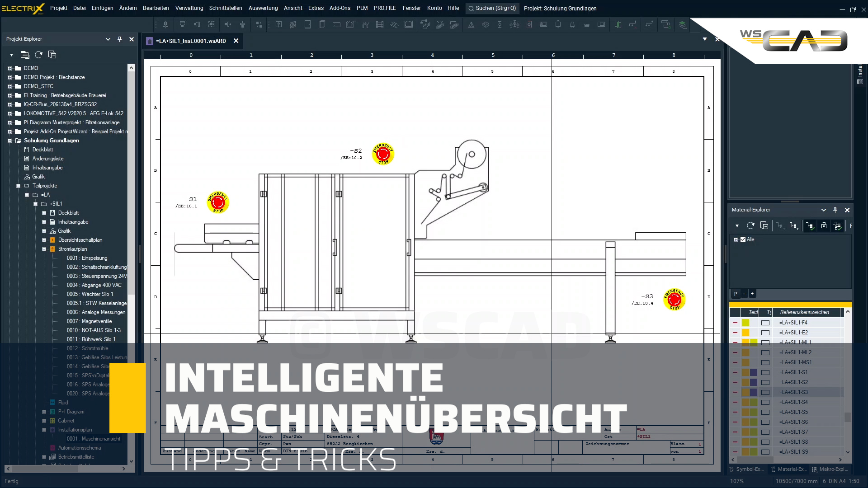Image resolution: width=868 pixels, height=488 pixels.
Task: Collapse the Schulung Grundlagen project tree node
Action: coord(9,141)
